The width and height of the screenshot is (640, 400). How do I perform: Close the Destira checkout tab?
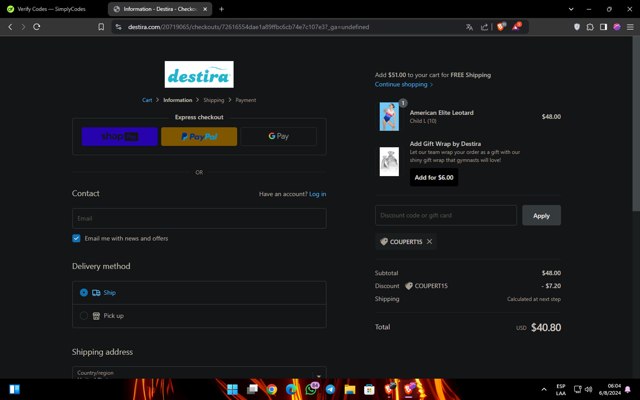coord(205,9)
